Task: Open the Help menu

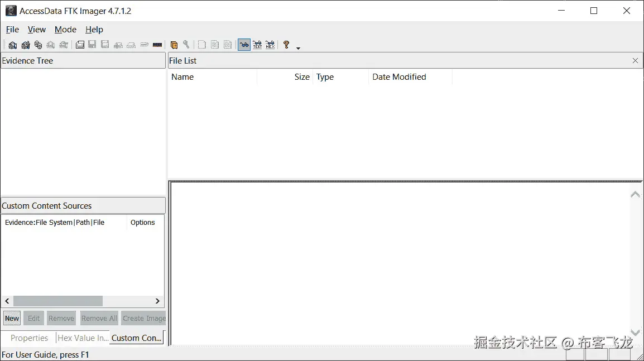Action: 94,30
